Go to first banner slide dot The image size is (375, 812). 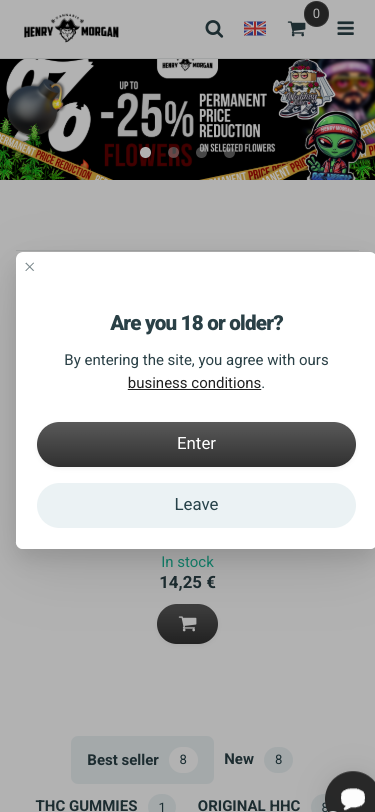click(x=146, y=152)
